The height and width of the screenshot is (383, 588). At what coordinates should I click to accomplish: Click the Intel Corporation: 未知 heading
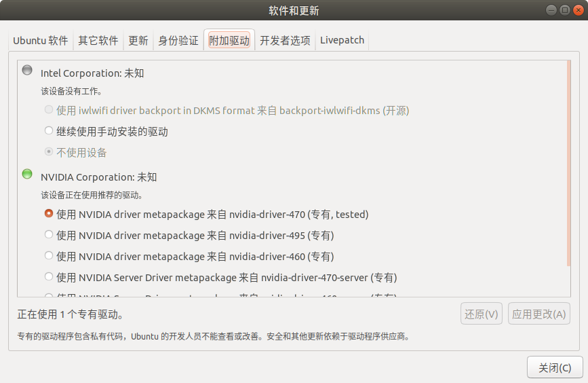tap(92, 73)
